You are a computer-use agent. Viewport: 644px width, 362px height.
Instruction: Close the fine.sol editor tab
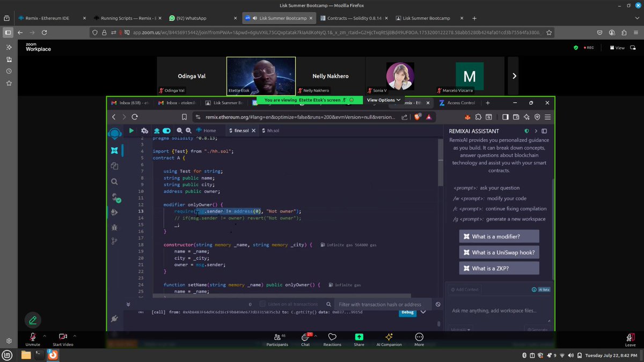tap(254, 130)
